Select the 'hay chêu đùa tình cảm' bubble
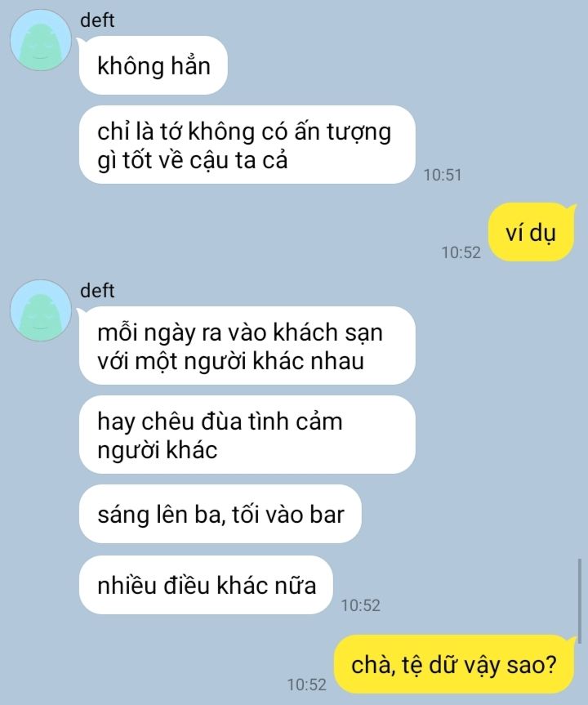The height and width of the screenshot is (705, 588). pos(247,435)
